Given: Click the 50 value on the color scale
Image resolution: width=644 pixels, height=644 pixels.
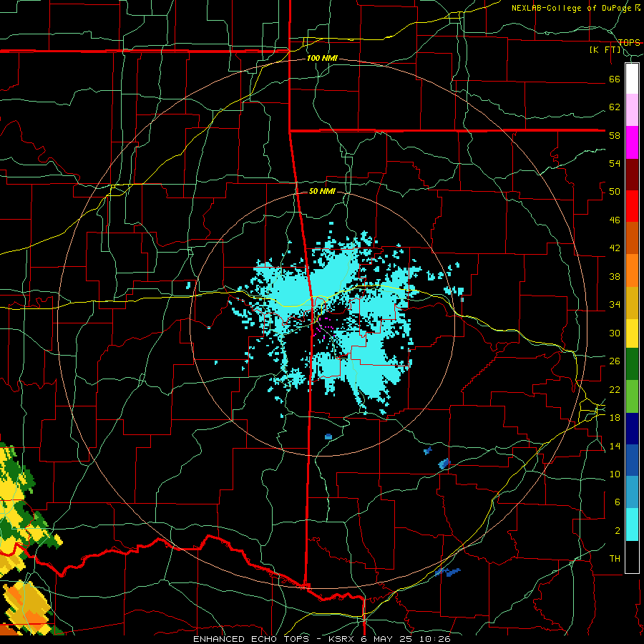Looking at the screenshot, I should (x=615, y=192).
